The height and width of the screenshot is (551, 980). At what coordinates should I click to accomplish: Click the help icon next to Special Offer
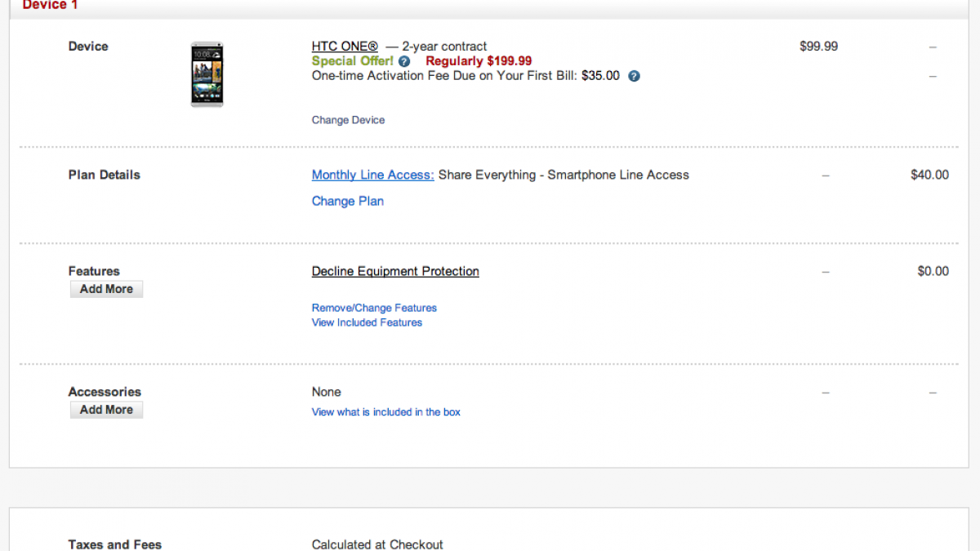(404, 61)
